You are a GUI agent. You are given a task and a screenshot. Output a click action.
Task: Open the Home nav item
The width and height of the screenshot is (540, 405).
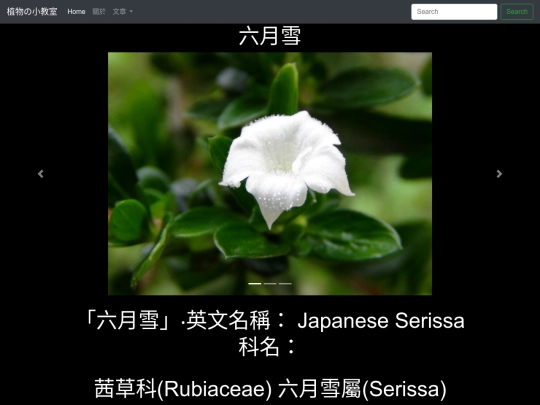point(76,12)
